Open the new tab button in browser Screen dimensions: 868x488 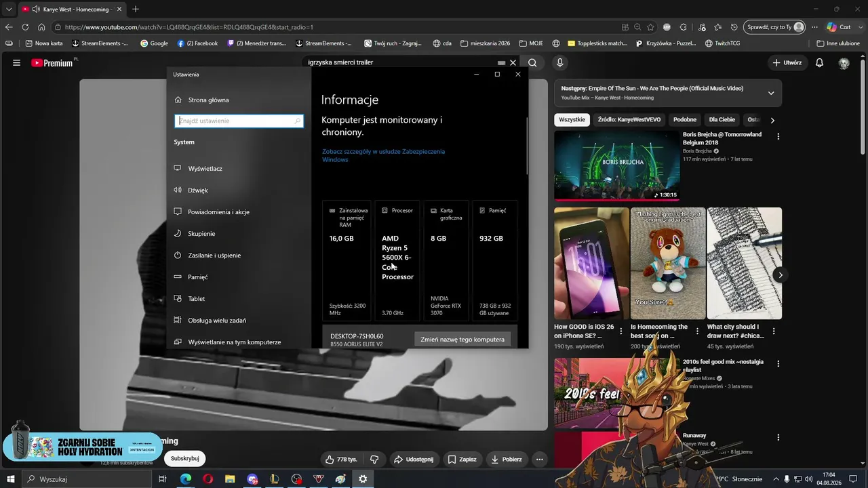click(x=136, y=9)
